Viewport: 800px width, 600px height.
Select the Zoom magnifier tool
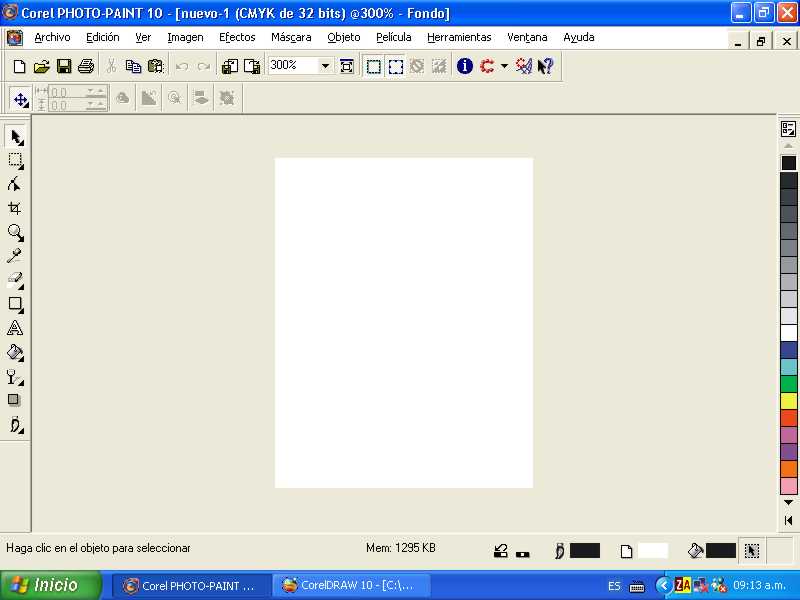point(16,233)
